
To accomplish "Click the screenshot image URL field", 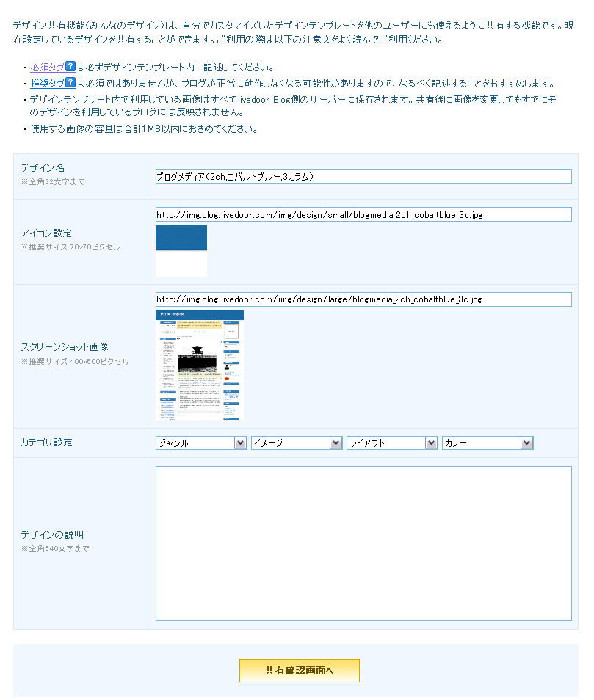I will click(x=363, y=299).
